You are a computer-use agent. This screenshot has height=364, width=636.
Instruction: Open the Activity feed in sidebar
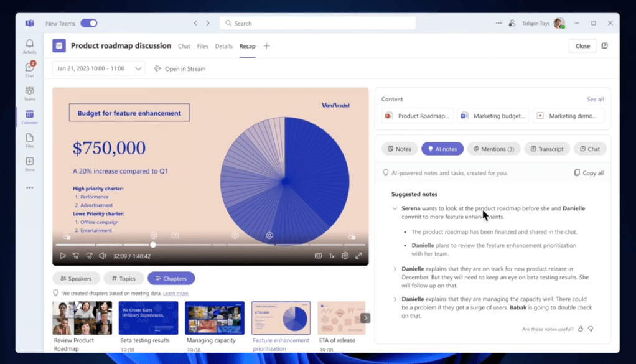(29, 46)
